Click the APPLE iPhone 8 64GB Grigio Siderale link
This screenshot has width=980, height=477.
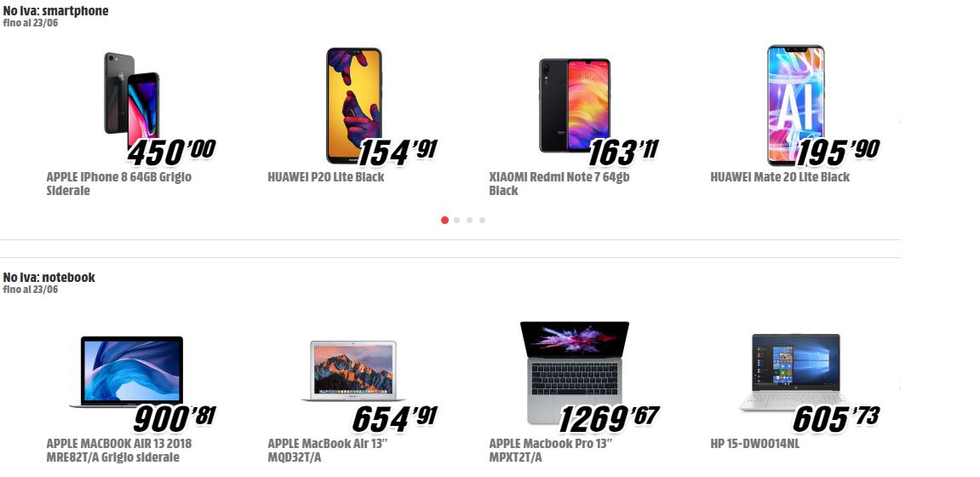(x=118, y=184)
